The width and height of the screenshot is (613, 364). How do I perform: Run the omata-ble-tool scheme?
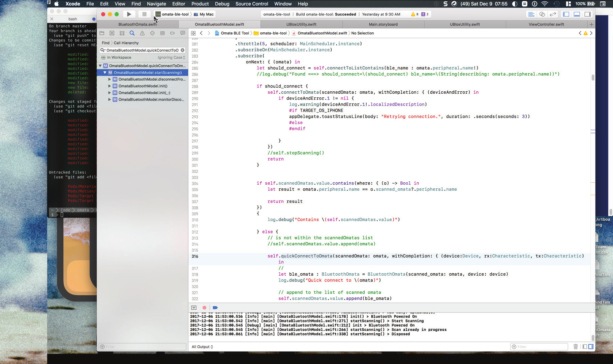(x=129, y=14)
